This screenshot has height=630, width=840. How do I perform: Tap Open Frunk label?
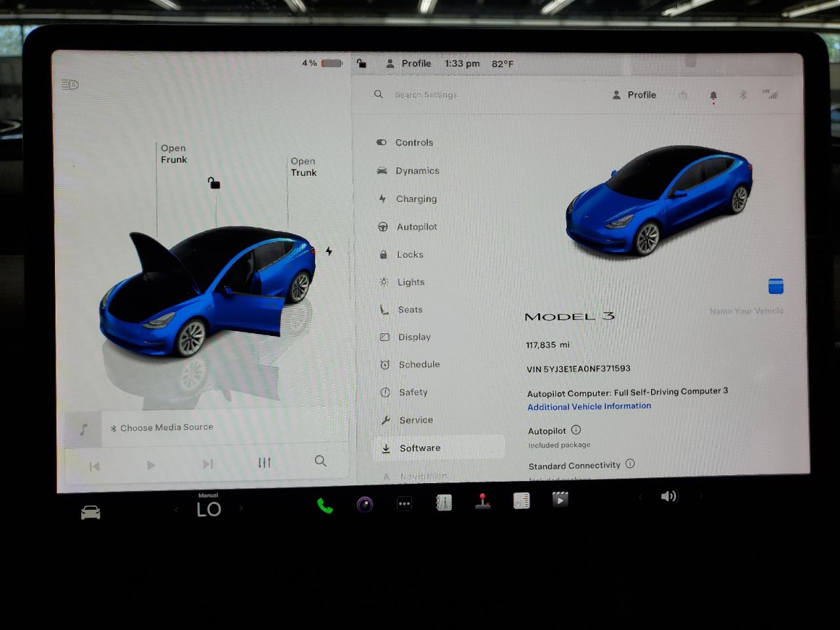pyautogui.click(x=174, y=154)
